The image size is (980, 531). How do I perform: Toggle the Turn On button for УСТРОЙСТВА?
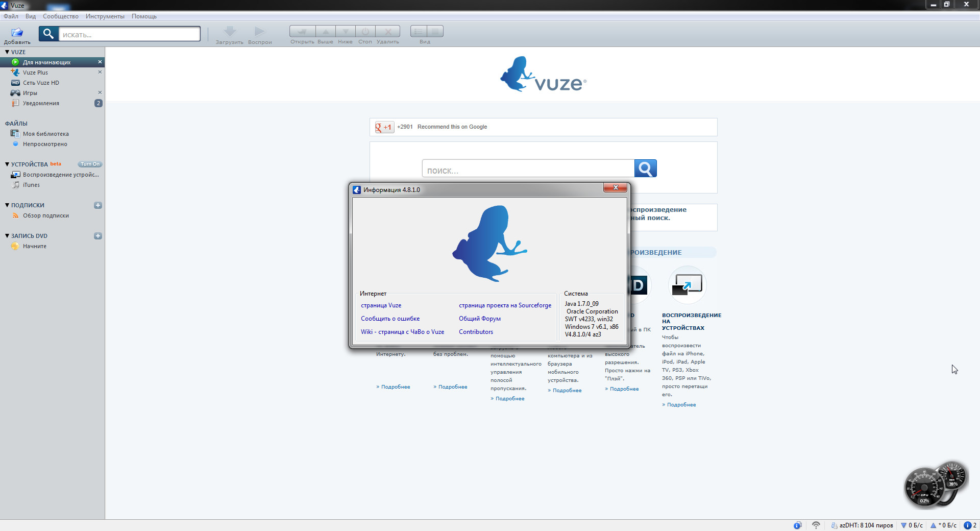pyautogui.click(x=90, y=164)
